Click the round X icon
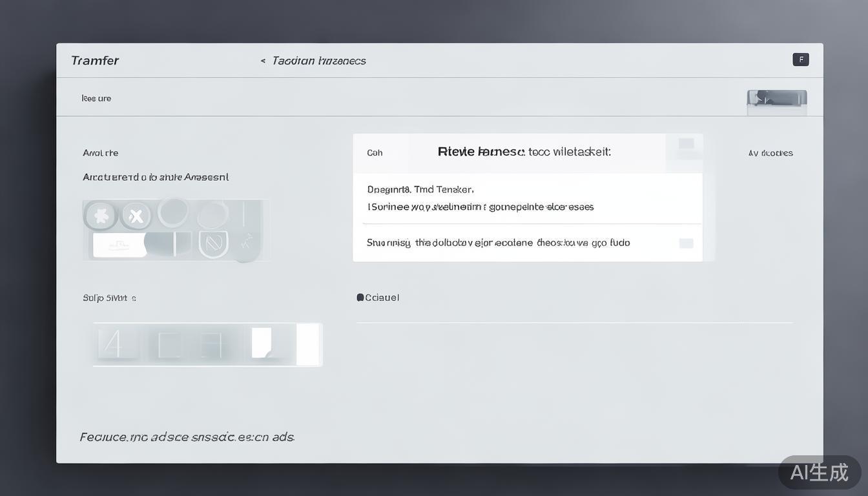Image resolution: width=868 pixels, height=496 pixels. point(136,216)
